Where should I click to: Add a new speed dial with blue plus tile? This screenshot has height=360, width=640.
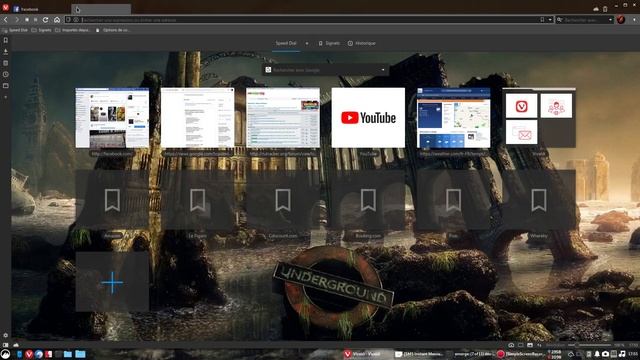pyautogui.click(x=112, y=282)
